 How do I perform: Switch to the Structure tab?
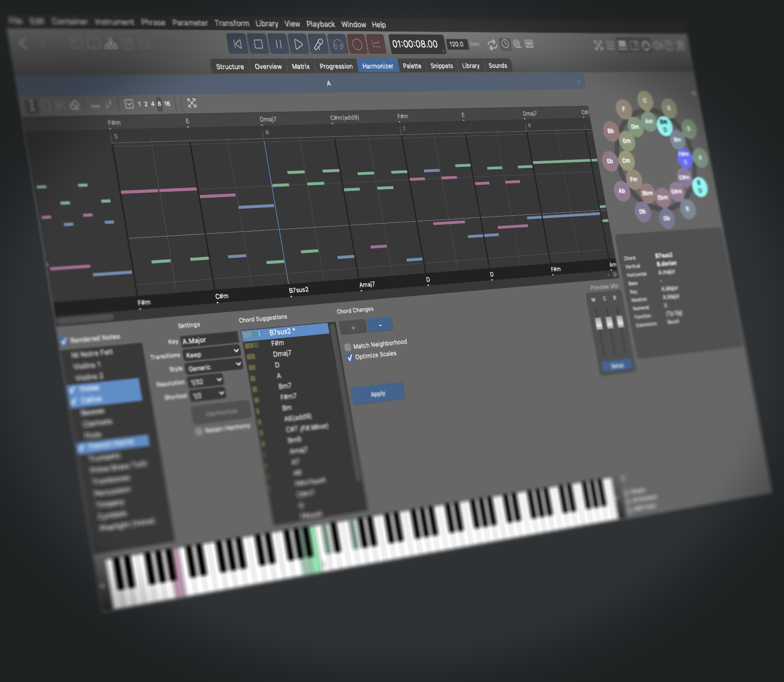click(230, 66)
